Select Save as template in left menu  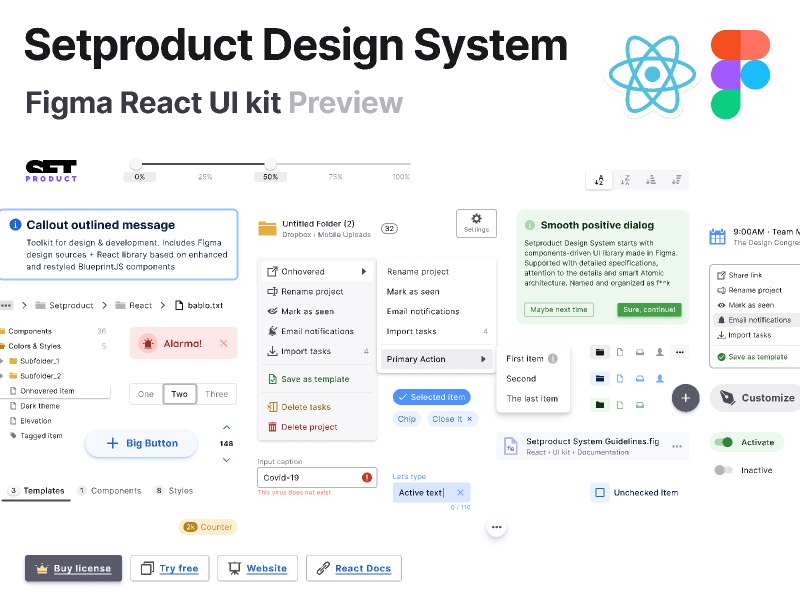click(316, 379)
